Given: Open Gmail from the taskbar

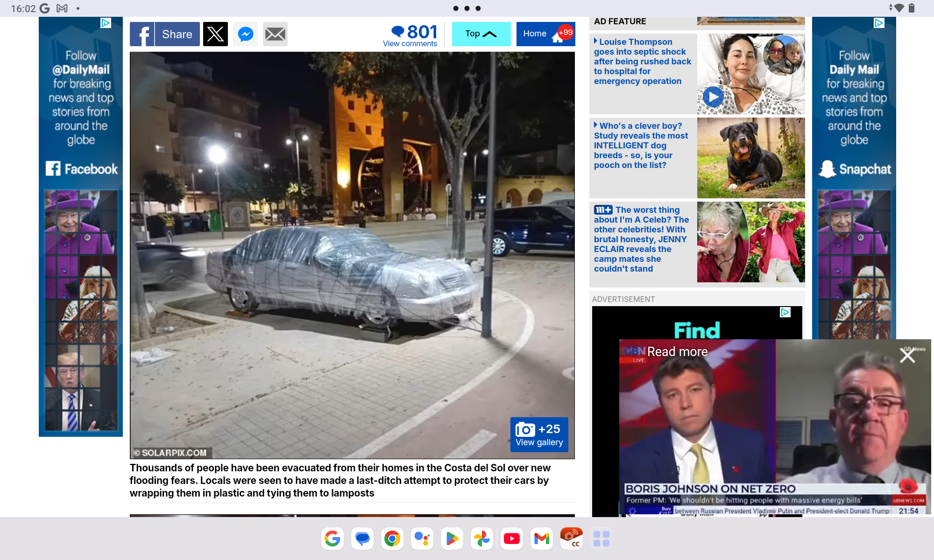Looking at the screenshot, I should tap(542, 539).
